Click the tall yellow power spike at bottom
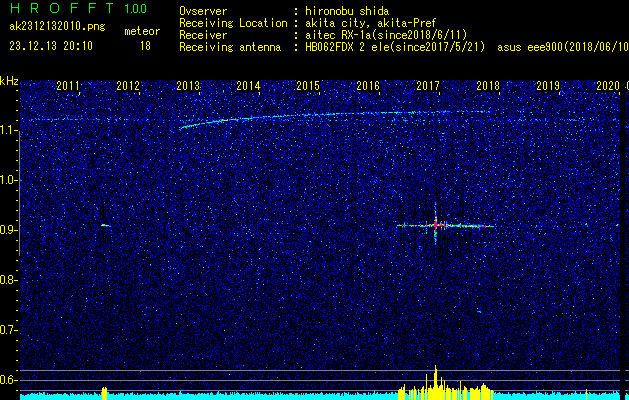Image resolution: width=629 pixels, height=400 pixels. click(x=435, y=380)
